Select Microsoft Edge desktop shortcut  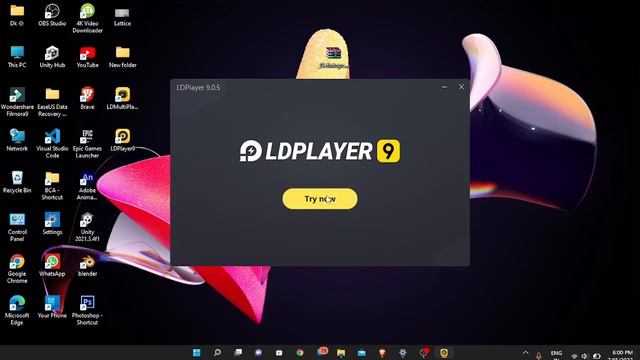click(x=17, y=310)
